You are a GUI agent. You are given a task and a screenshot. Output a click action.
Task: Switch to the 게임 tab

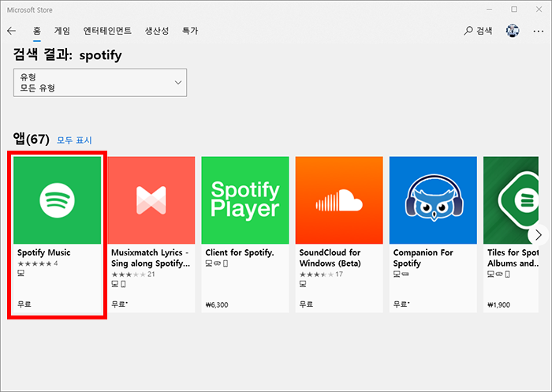pyautogui.click(x=62, y=31)
